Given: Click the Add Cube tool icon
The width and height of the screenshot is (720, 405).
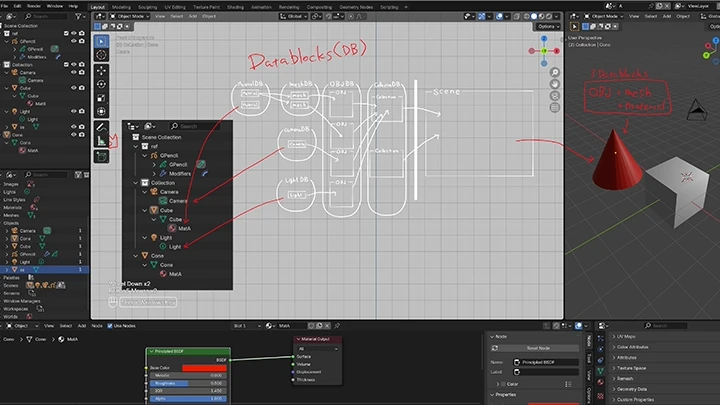Looking at the screenshot, I should tap(101, 157).
